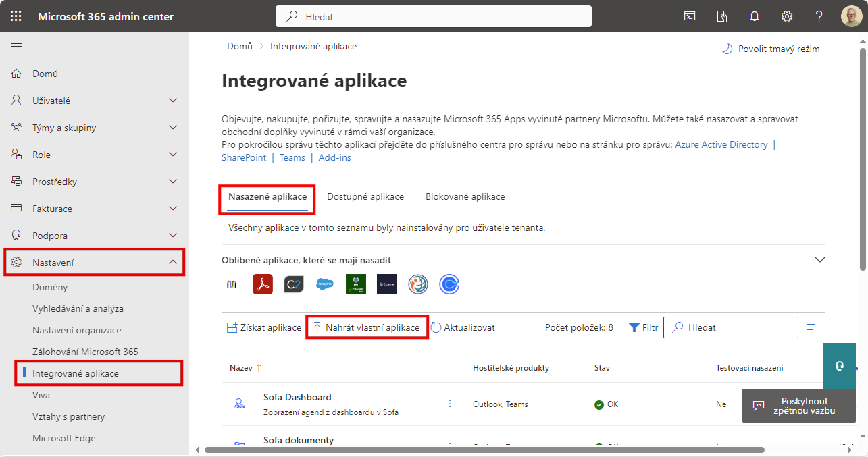Viewport: 868px width, 457px height.
Task: Enable dark mode with Povolit tmavý režim
Action: (771, 49)
